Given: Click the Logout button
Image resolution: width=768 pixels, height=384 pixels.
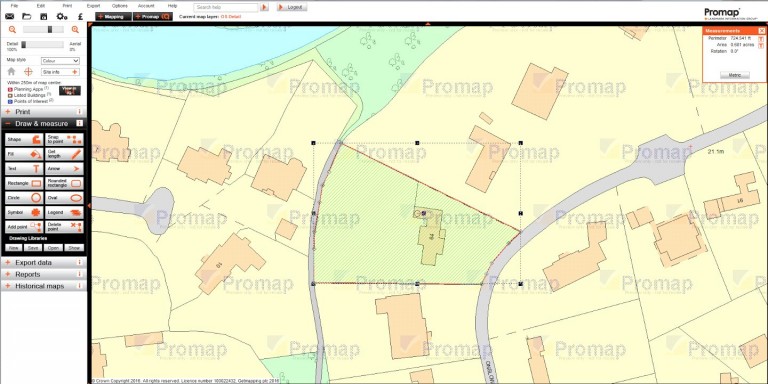Looking at the screenshot, I should (x=292, y=7).
